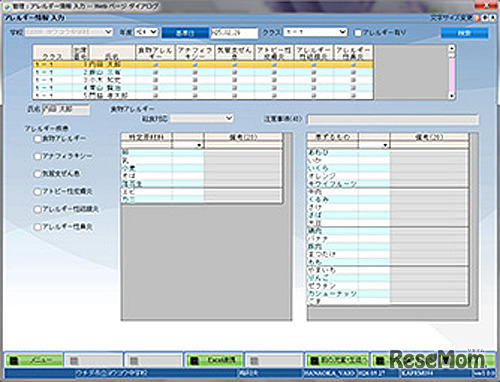Open dropdown arrow under 準ずるもの header
Viewport: 500px width, 382px height.
(385, 145)
